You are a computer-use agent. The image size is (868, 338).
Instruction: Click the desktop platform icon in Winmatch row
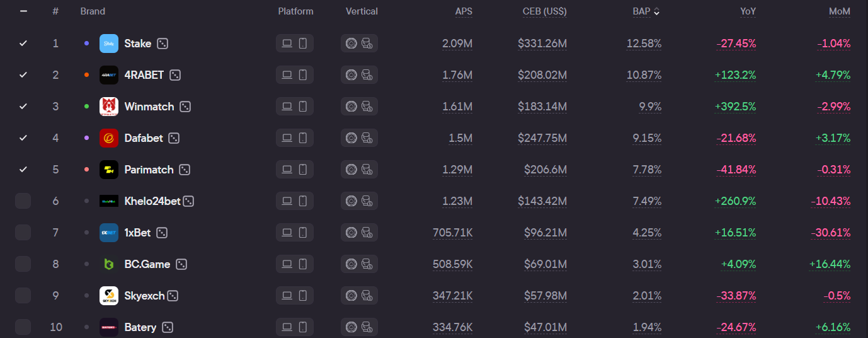click(287, 107)
